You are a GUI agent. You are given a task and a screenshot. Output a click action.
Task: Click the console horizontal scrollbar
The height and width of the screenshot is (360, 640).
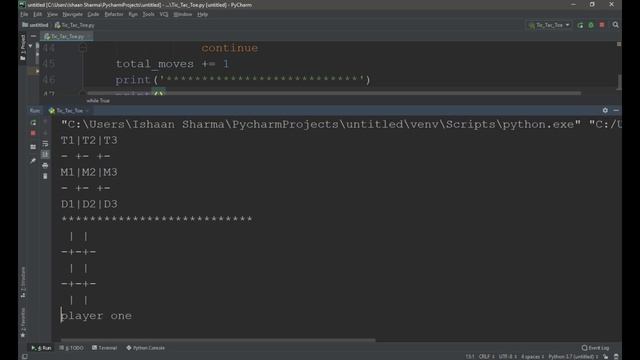[218, 340]
